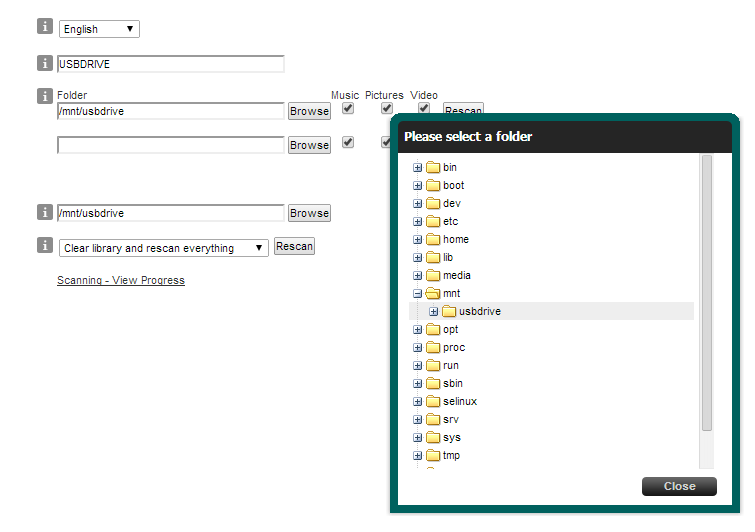Click the info icon next to the rescan dropdown
This screenshot has height=532, width=755.
tap(44, 246)
